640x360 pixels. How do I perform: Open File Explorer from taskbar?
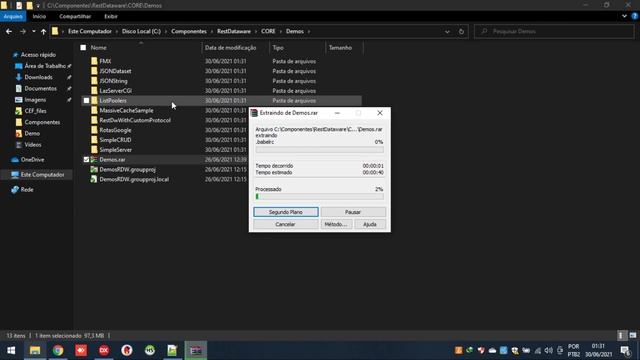click(35, 350)
